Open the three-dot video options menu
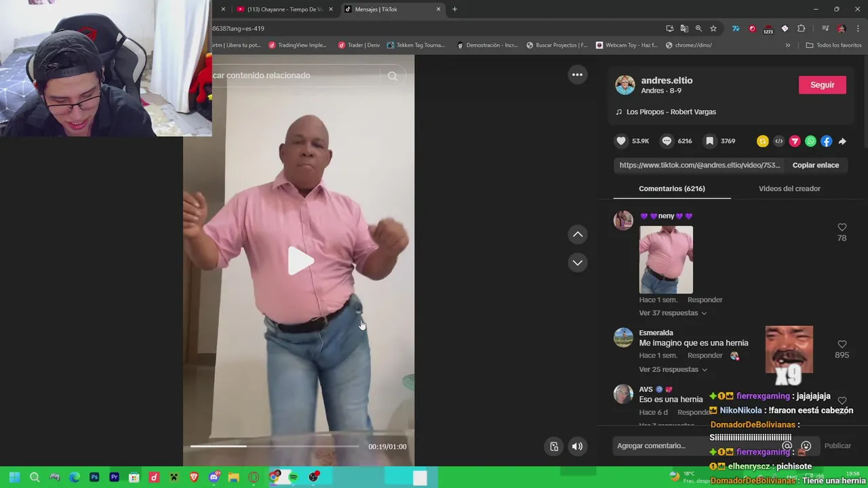 577,75
